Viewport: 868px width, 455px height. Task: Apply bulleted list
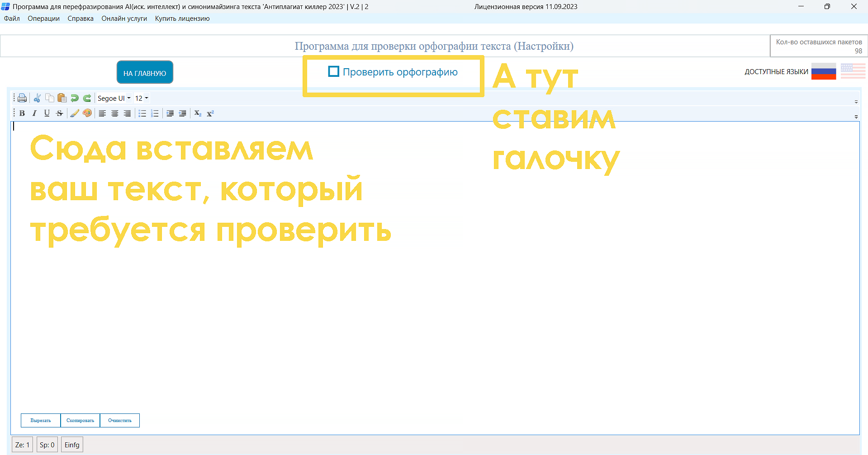click(142, 113)
